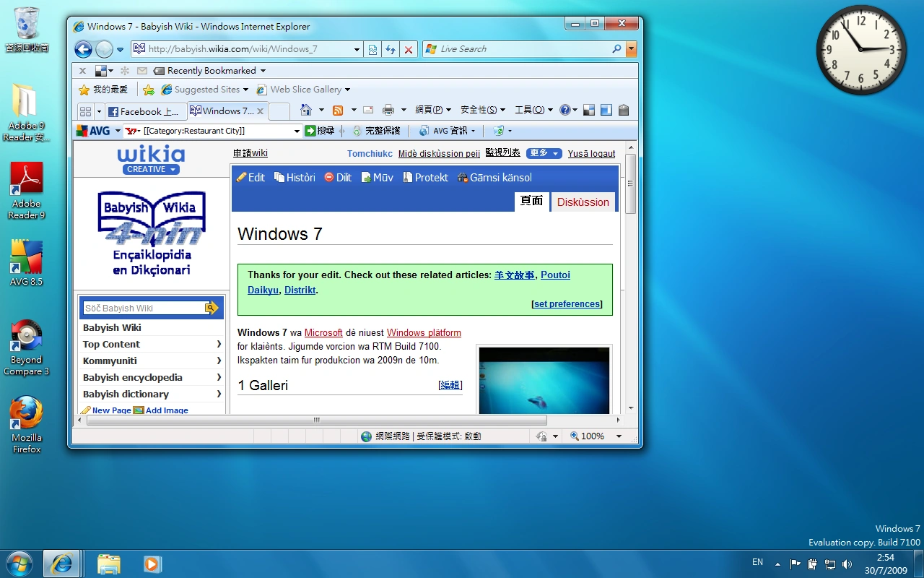Open Quick Tabs grid icon

point(85,111)
